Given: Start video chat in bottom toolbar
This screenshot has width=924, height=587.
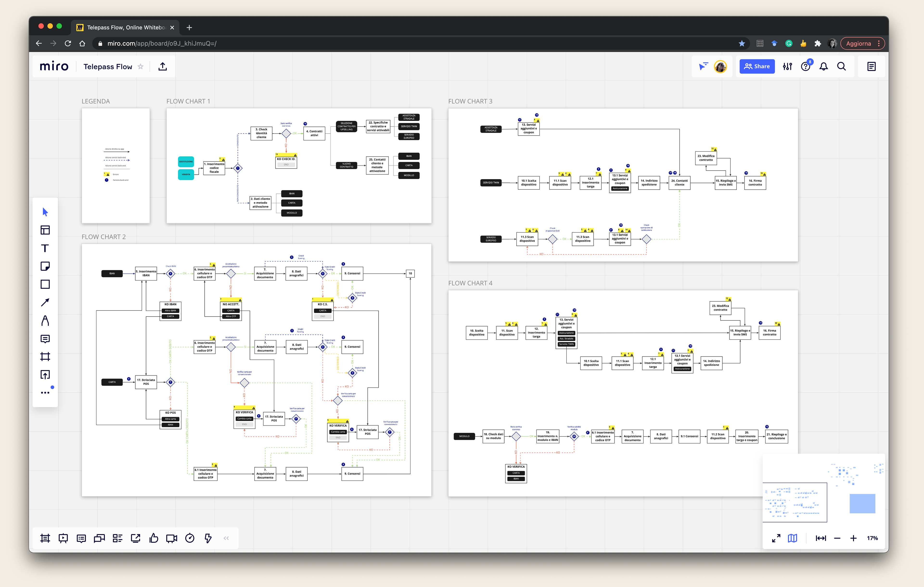Looking at the screenshot, I should click(172, 538).
